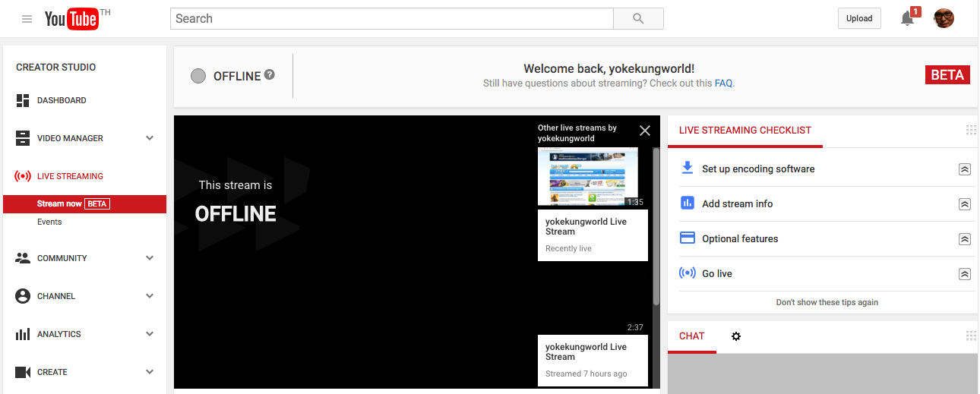Click the Channel person icon

click(x=23, y=296)
